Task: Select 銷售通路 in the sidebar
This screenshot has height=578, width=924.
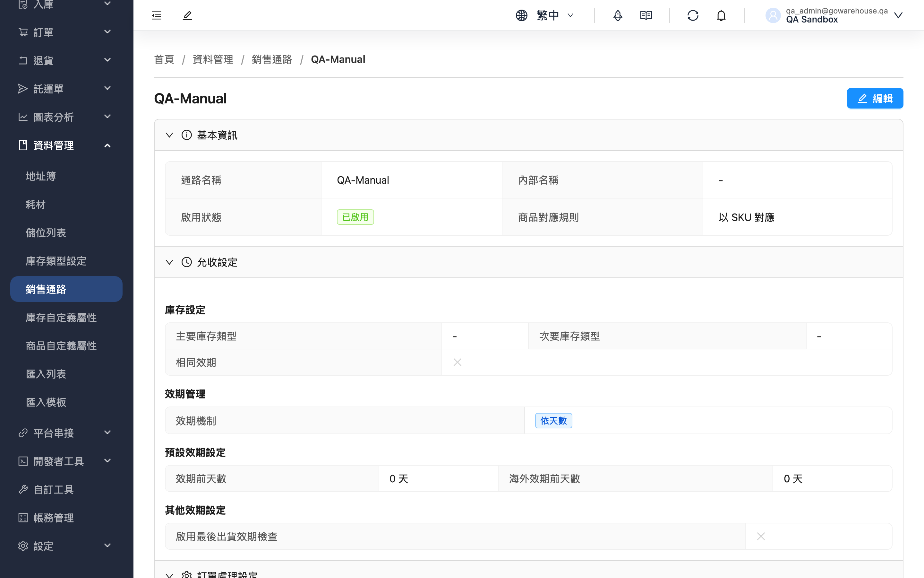Action: tap(66, 289)
